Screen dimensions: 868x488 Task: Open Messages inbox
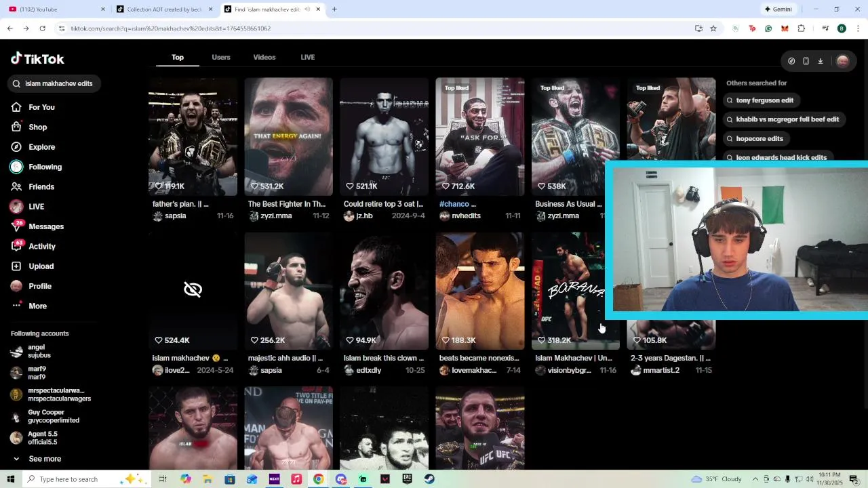[46, 226]
